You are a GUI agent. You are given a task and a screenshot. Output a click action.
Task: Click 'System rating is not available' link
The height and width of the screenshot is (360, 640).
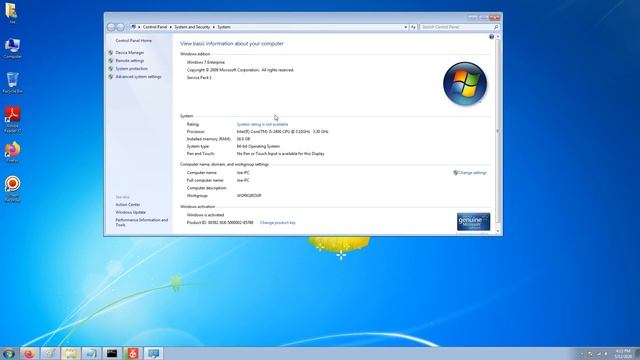point(262,124)
